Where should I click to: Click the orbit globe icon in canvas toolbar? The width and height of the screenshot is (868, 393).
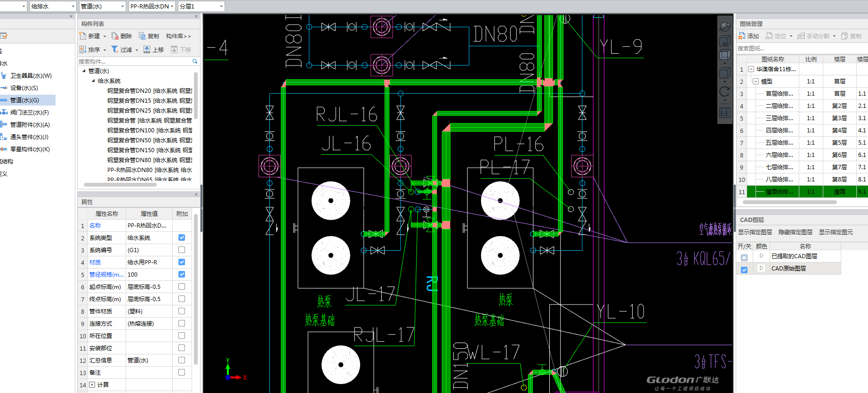[725, 27]
